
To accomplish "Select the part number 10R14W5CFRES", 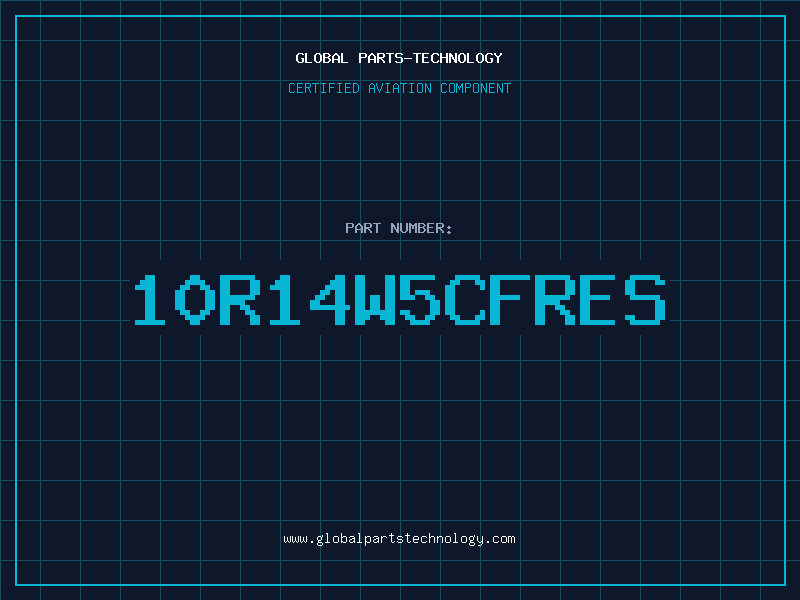I will [400, 300].
